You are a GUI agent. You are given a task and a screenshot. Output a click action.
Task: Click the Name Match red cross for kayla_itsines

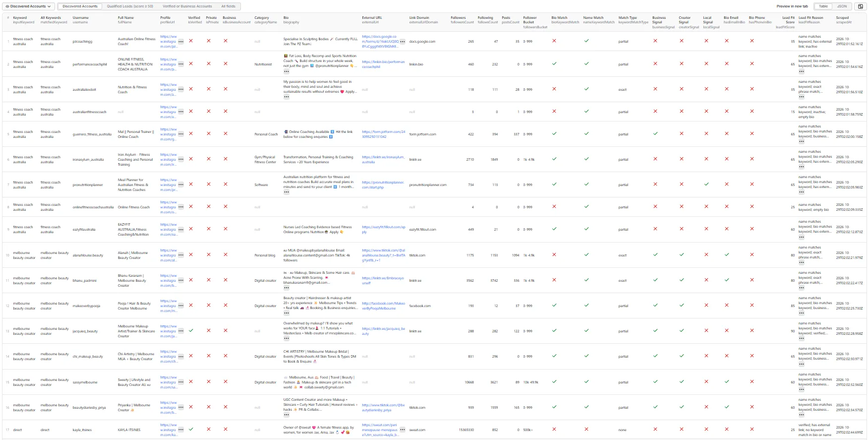point(586,429)
